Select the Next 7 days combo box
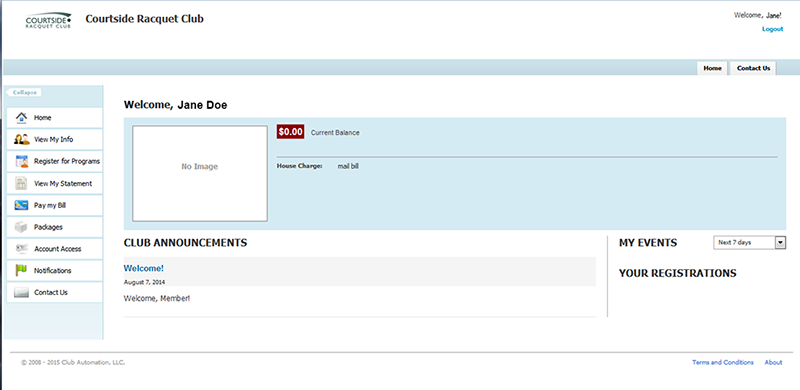 click(x=749, y=242)
